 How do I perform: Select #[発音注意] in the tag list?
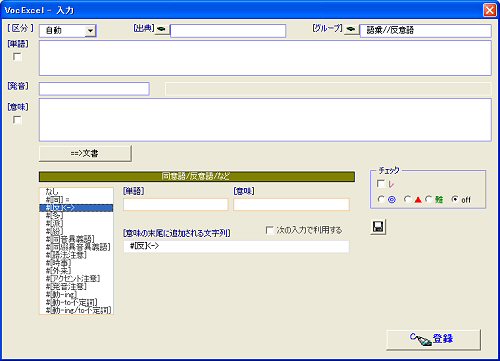[x=76, y=286]
